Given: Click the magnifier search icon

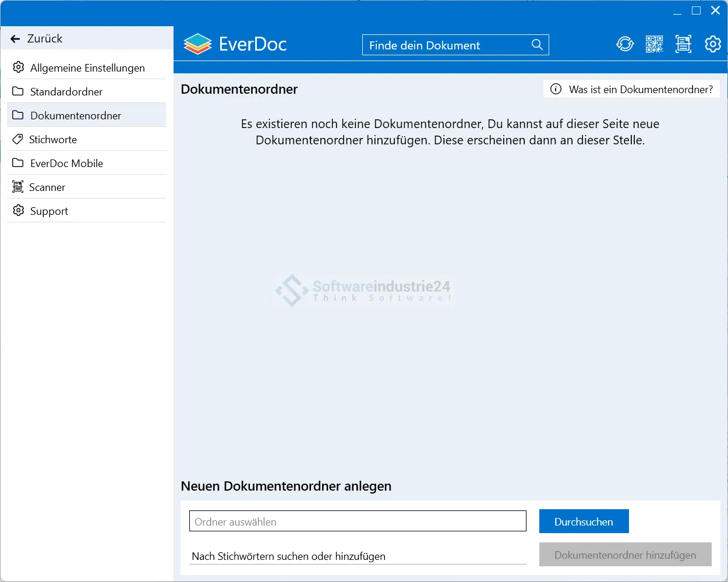Looking at the screenshot, I should (x=537, y=45).
